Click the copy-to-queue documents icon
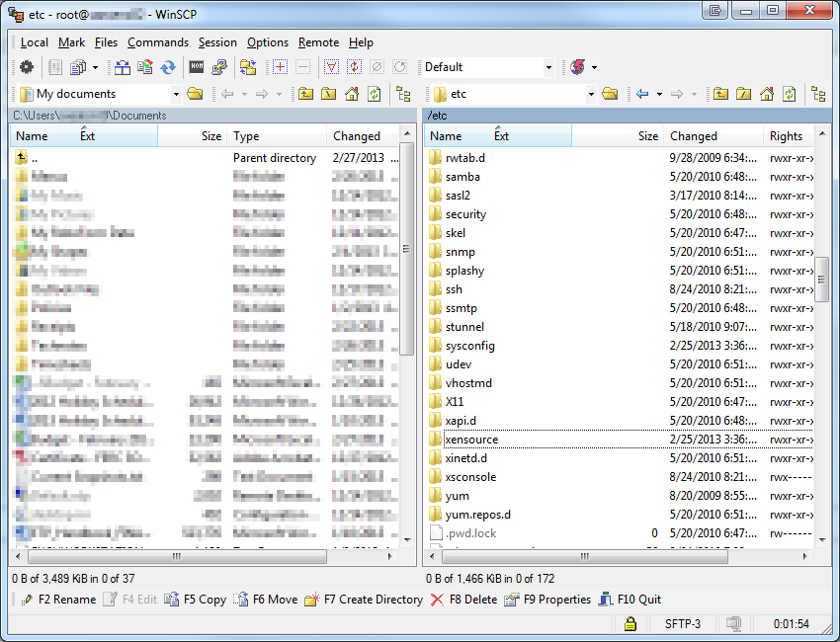This screenshot has width=840, height=642. (x=78, y=67)
